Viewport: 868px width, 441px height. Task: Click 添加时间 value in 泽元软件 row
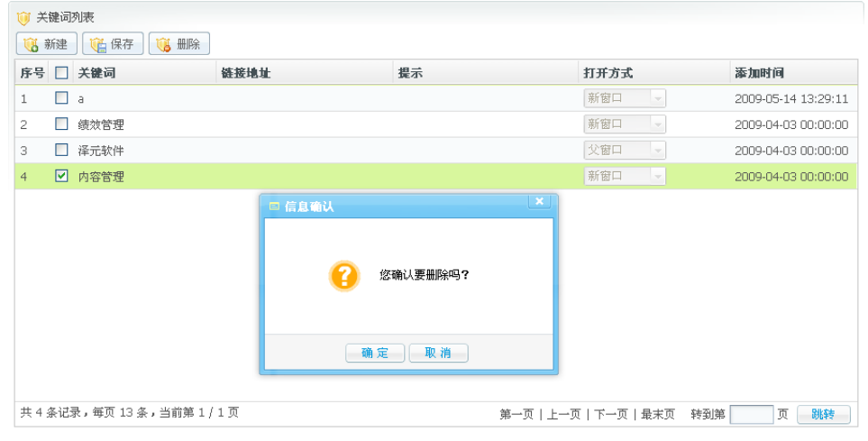tap(791, 151)
